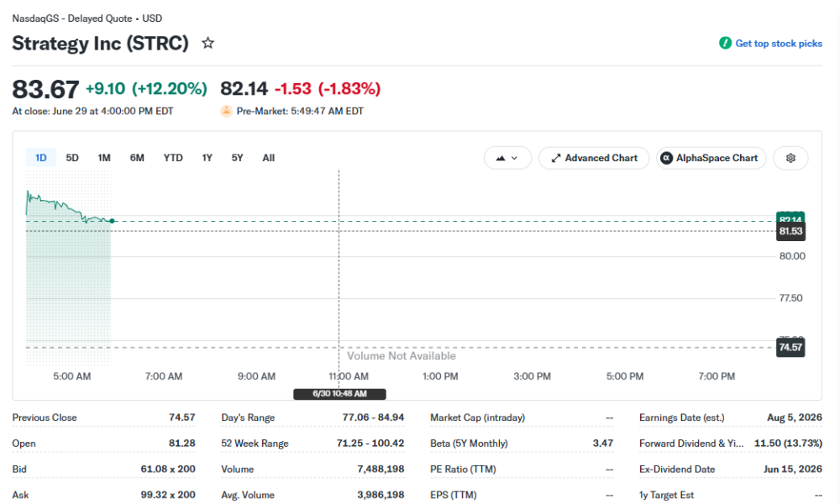Click the Strategy Inc (STRC) heading
Viewport: 840px width, 504px height.
point(100,44)
